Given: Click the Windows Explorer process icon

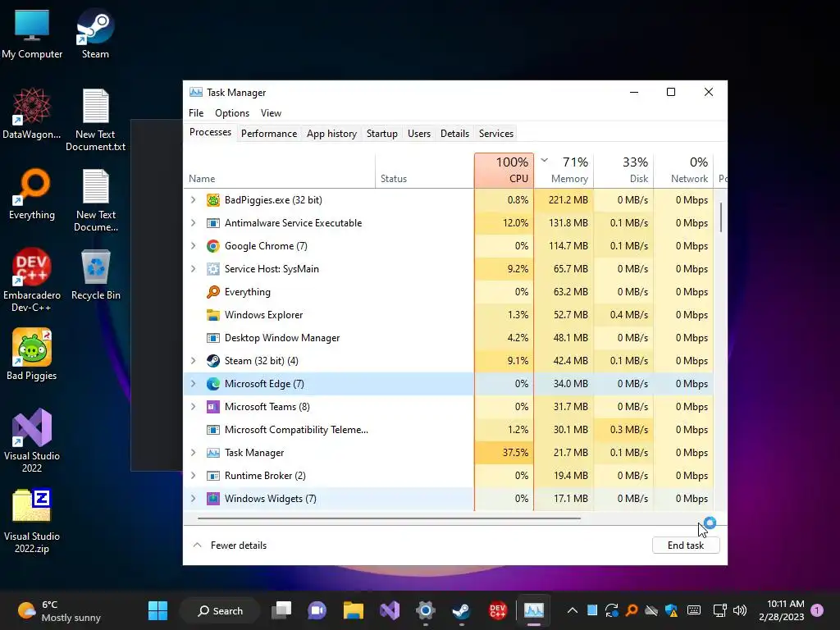Looking at the screenshot, I should click(213, 315).
